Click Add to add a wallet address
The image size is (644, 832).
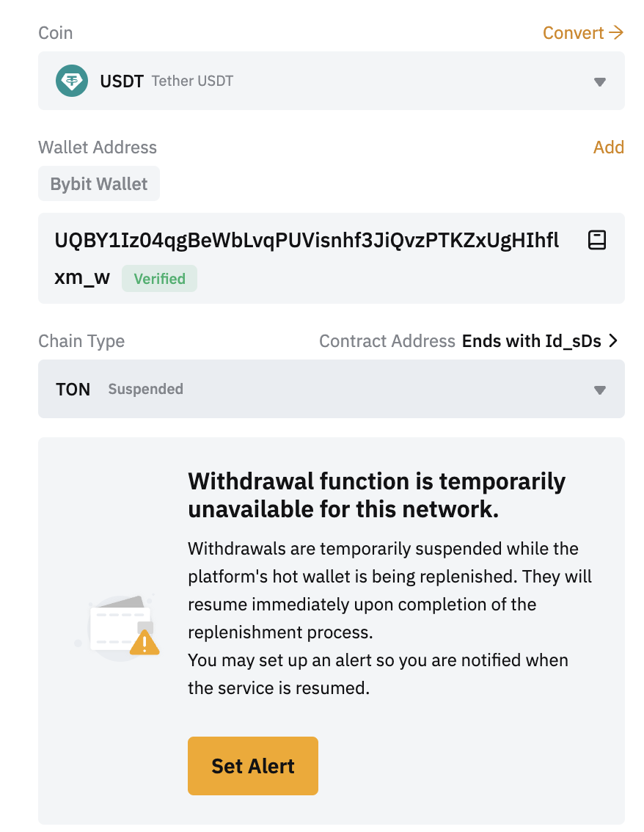click(x=608, y=147)
